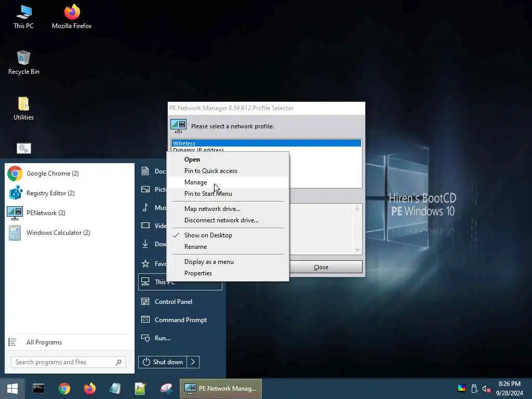Click This PC in start menu right pane
The width and height of the screenshot is (532, 399).
point(180,282)
